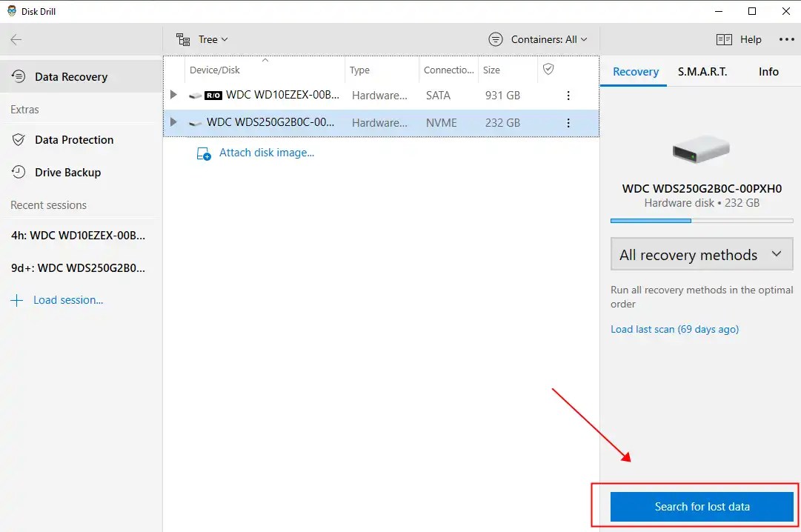Click the shield column header icon

(x=548, y=70)
